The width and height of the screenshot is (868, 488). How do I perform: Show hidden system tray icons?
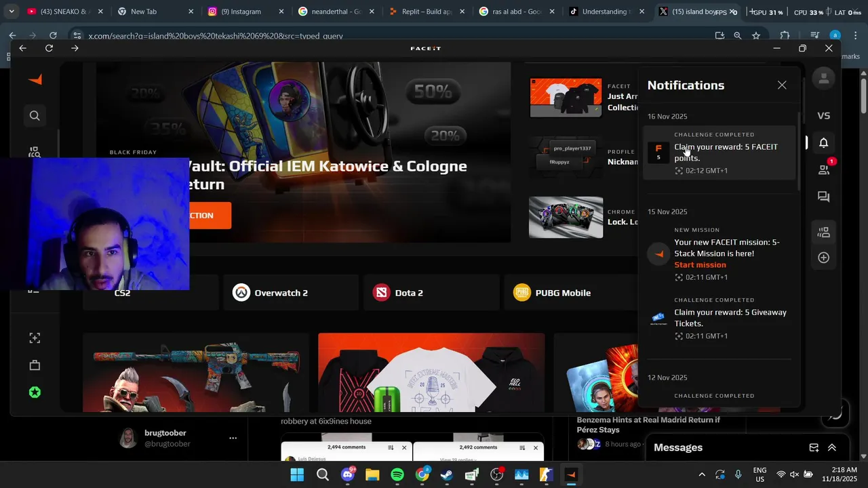702,474
